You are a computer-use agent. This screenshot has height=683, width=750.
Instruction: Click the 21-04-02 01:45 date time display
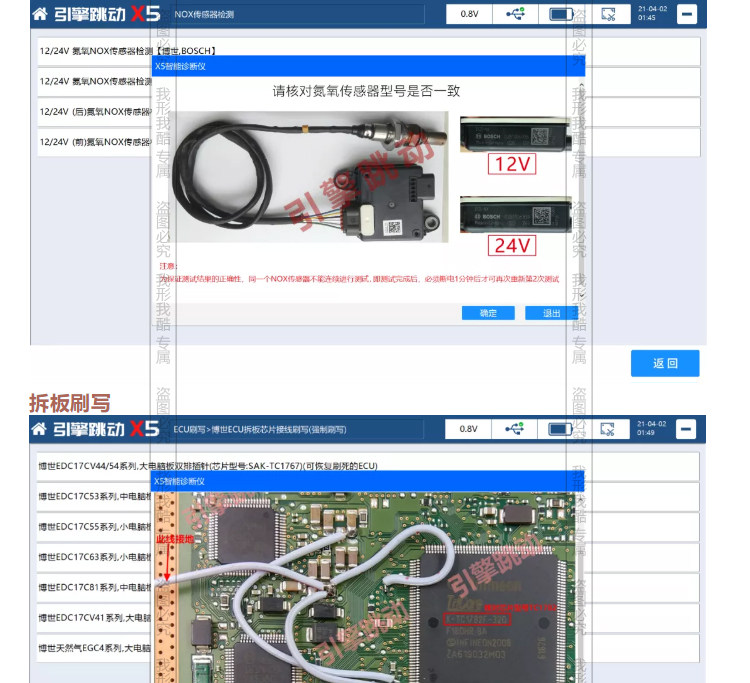652,13
